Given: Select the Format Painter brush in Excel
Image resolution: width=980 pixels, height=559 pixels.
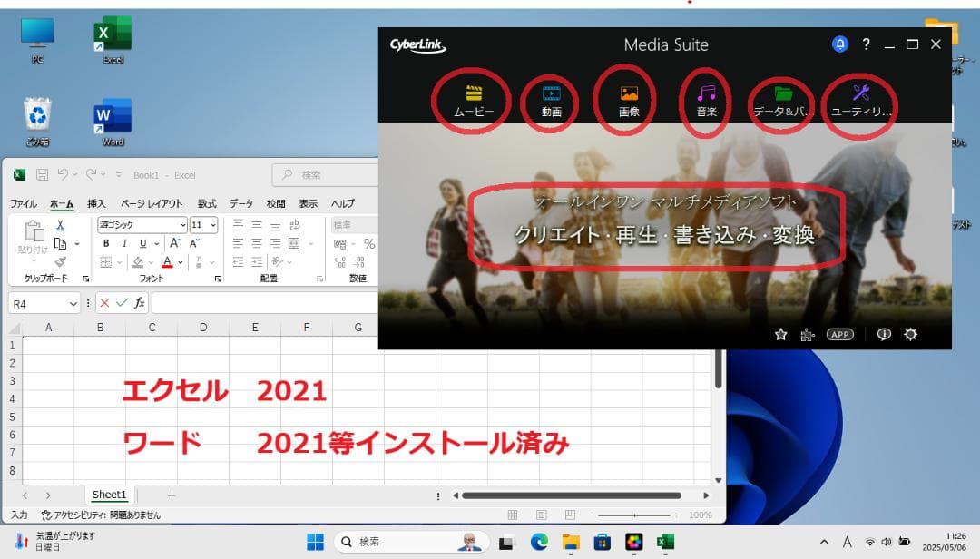Looking at the screenshot, I should [x=61, y=262].
